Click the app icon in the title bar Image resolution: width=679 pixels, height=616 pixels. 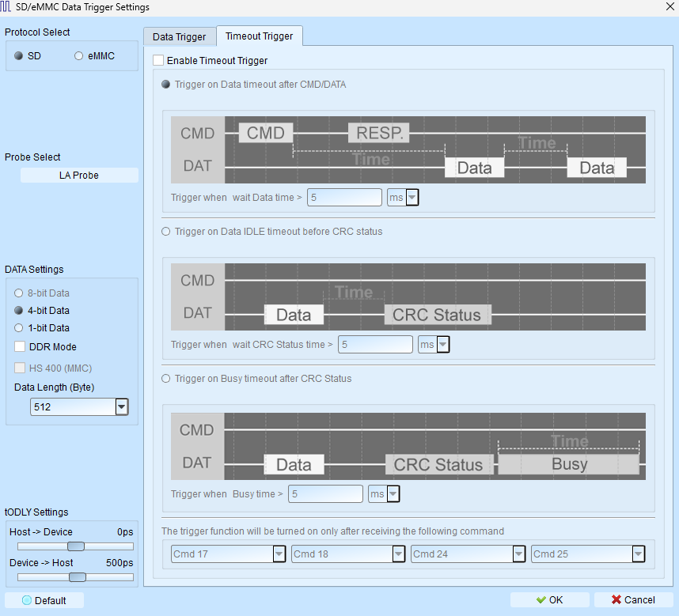[x=6, y=6]
